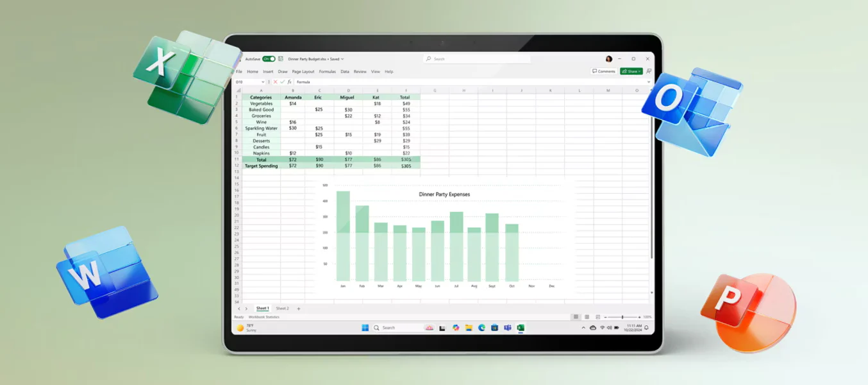
Task: Select the $305 cell in the Target Spending row
Action: pos(406,166)
